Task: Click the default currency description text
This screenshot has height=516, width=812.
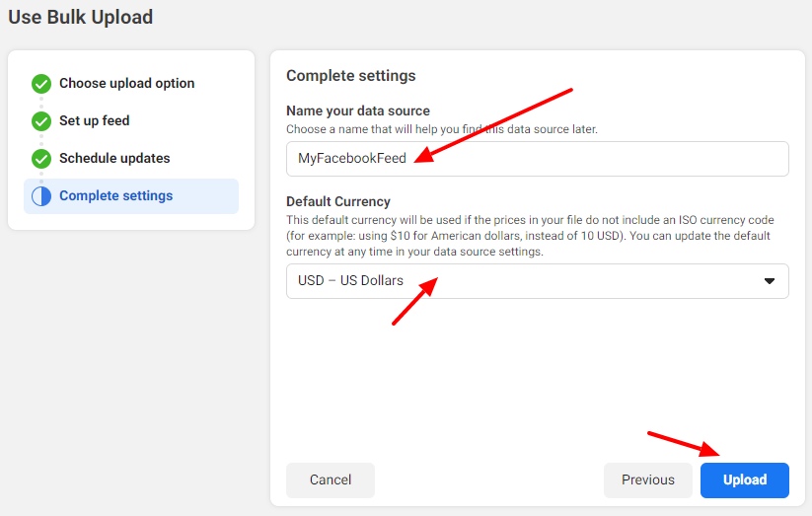Action: pos(530,237)
